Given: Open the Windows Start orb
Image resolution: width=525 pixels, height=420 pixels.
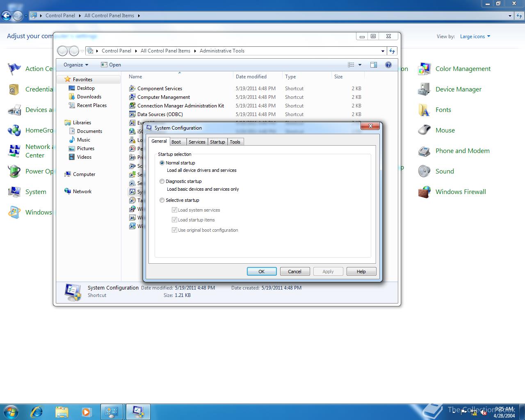Looking at the screenshot, I should [11, 411].
